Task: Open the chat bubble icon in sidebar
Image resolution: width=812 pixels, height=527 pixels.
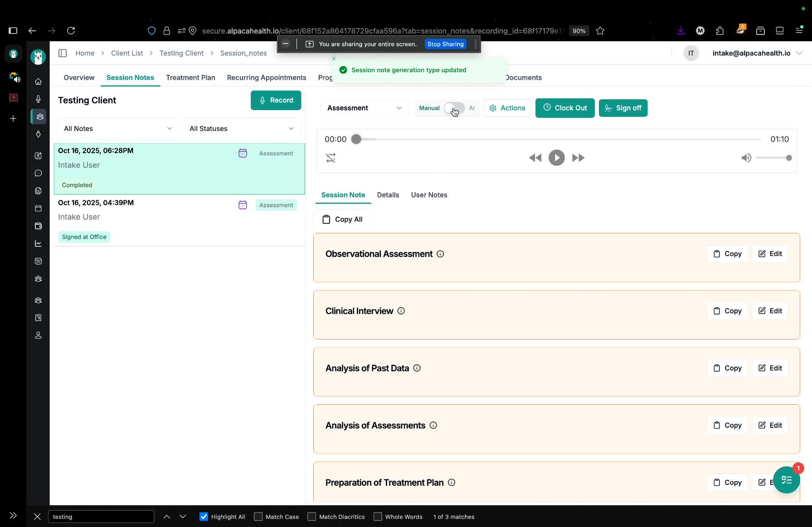Action: point(38,173)
